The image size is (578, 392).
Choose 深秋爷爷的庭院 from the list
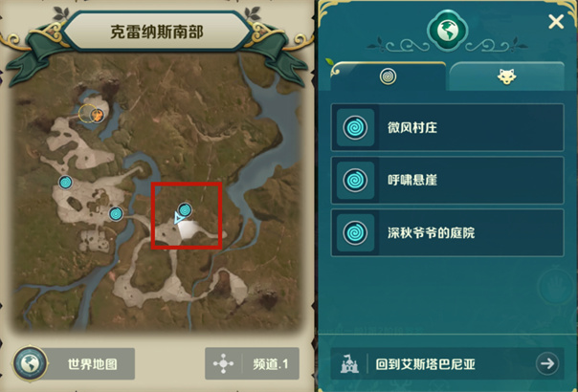coord(447,233)
